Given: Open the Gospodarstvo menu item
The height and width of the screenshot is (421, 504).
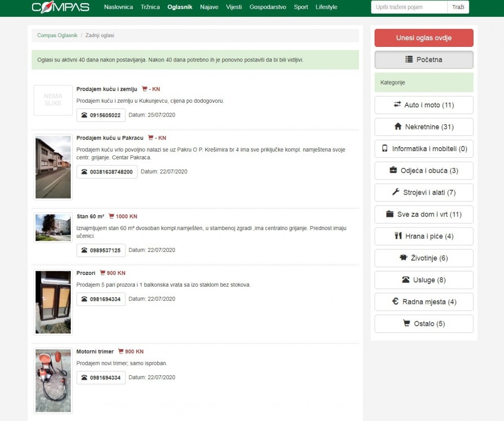Looking at the screenshot, I should [x=268, y=7].
